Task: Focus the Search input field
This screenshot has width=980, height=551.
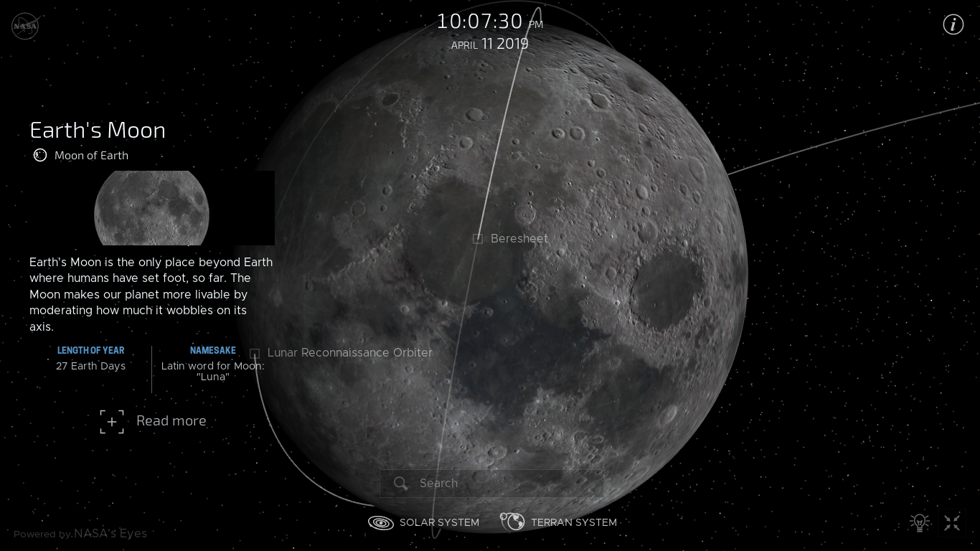Action: click(x=491, y=483)
